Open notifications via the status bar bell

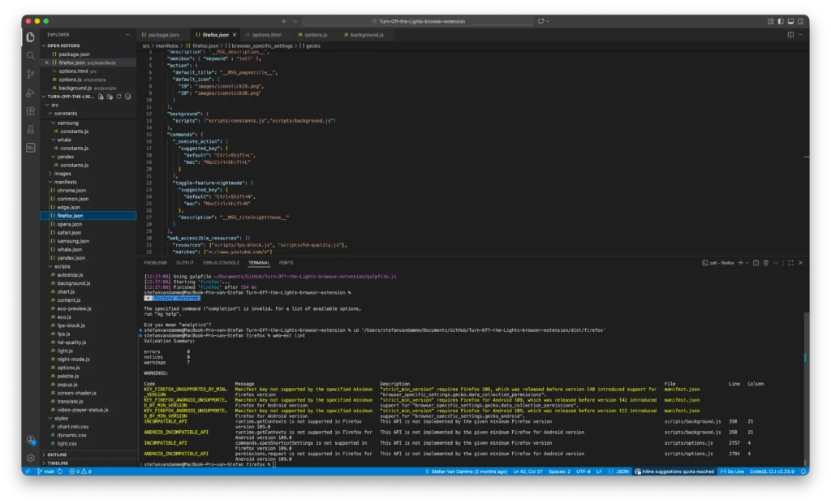[802, 471]
